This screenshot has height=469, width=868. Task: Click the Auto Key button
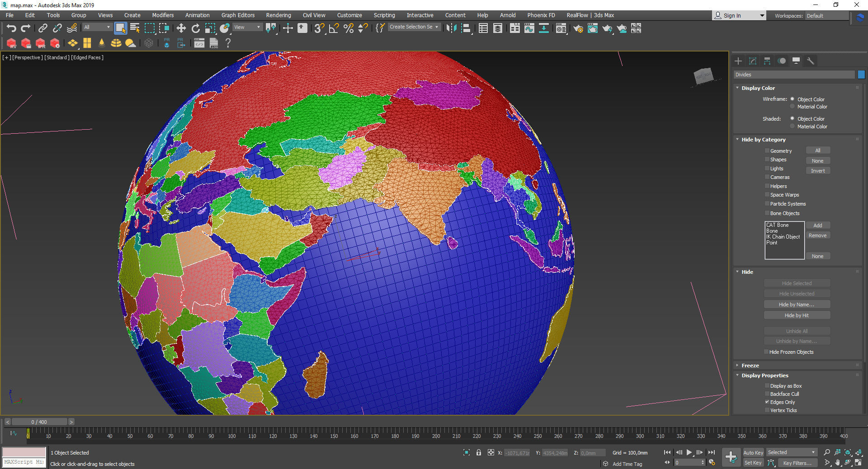coord(753,453)
